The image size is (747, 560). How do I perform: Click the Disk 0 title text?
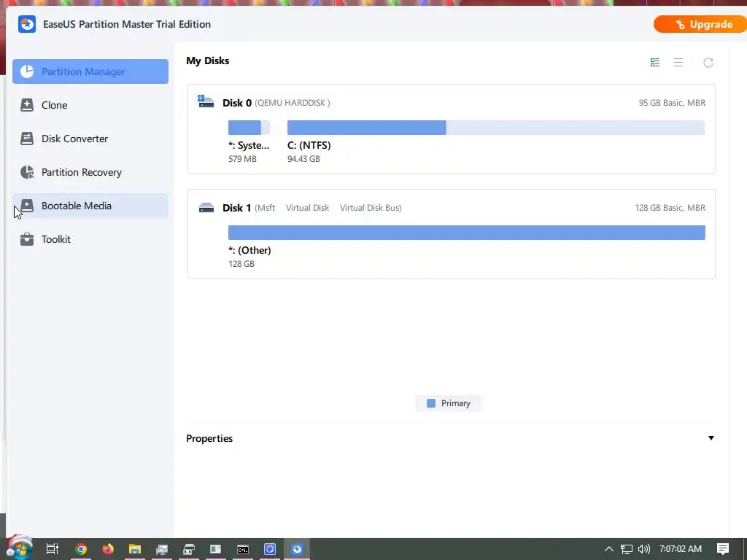237,103
